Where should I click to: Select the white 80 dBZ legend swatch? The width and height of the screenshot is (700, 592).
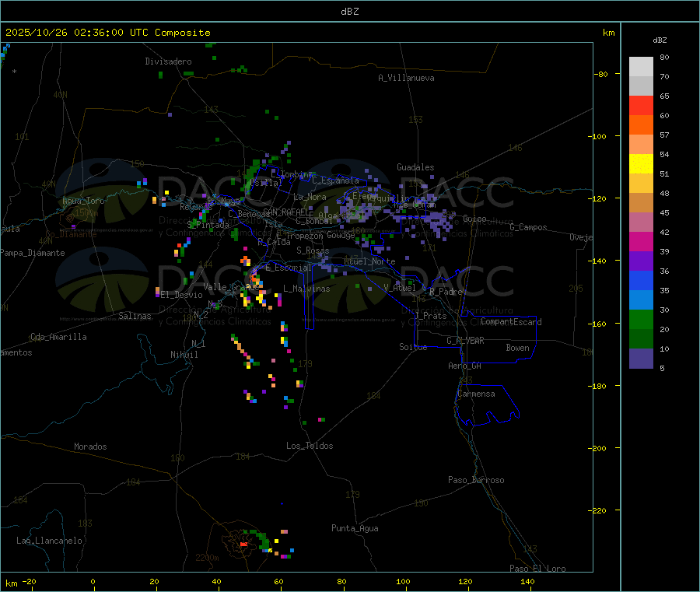(x=641, y=67)
